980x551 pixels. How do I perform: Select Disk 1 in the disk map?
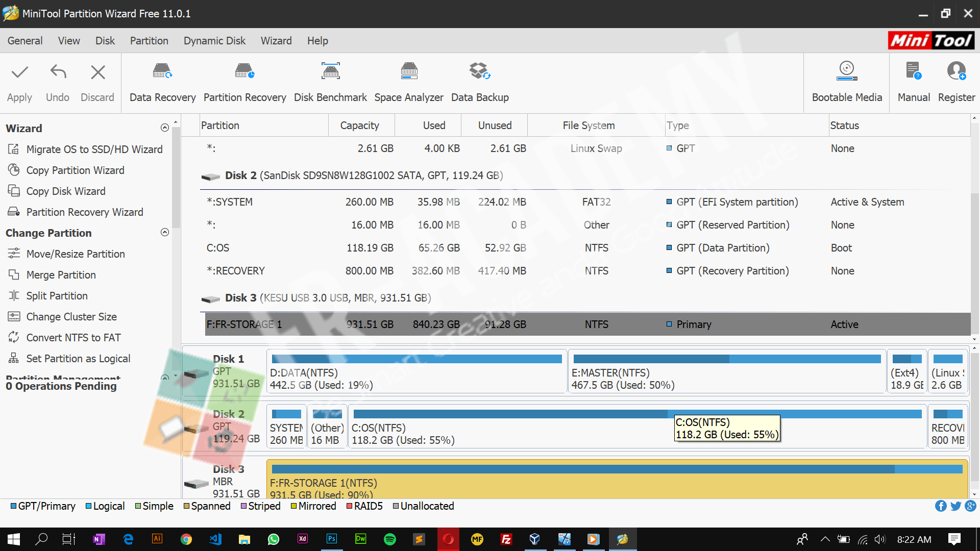(x=224, y=371)
